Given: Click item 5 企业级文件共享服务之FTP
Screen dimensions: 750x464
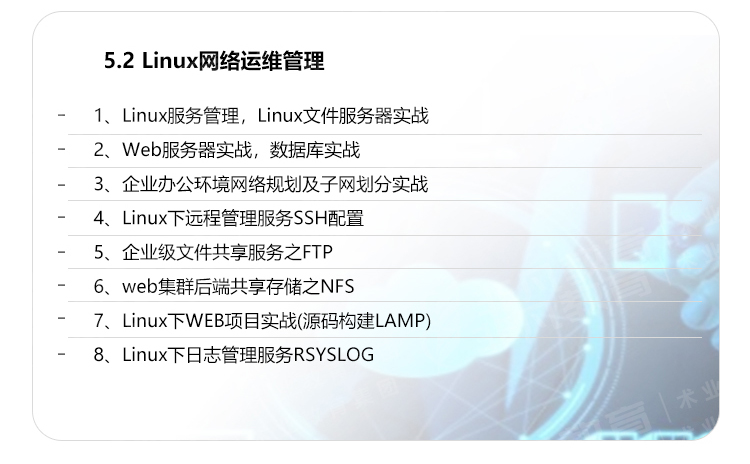Looking at the screenshot, I should point(213,252).
